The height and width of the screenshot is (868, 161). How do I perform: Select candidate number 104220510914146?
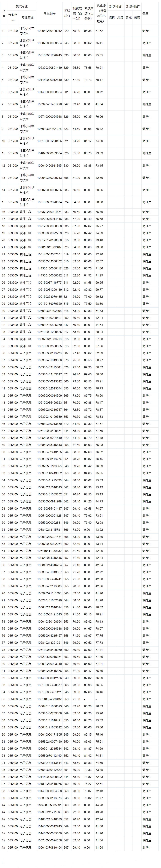coord(49,219)
